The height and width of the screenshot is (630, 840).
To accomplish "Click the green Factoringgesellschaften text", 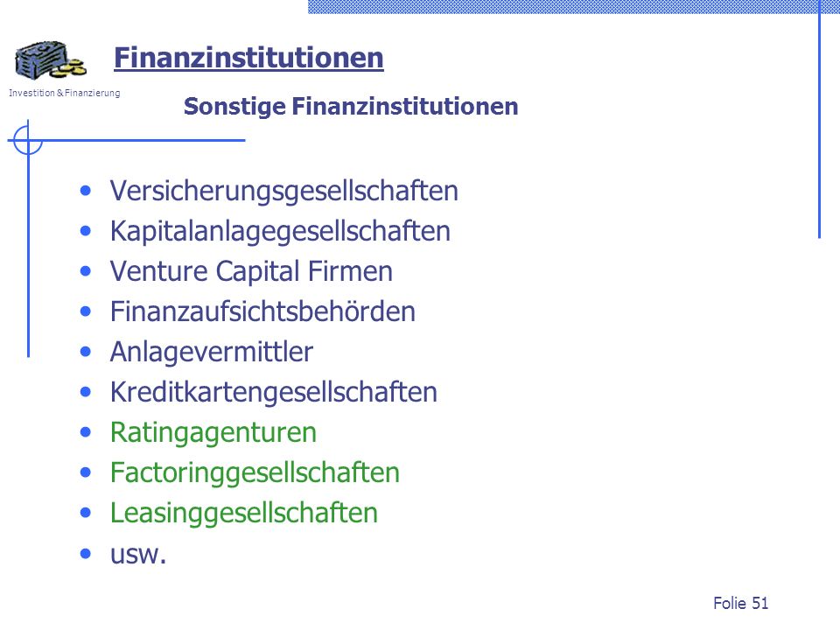I will (255, 473).
